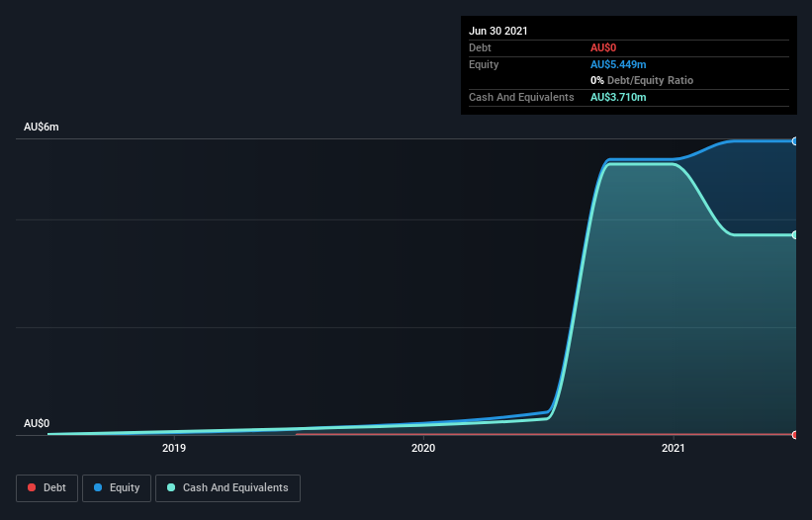This screenshot has width=812, height=520.
Task: Click the 2020 axis label
Action: click(423, 448)
